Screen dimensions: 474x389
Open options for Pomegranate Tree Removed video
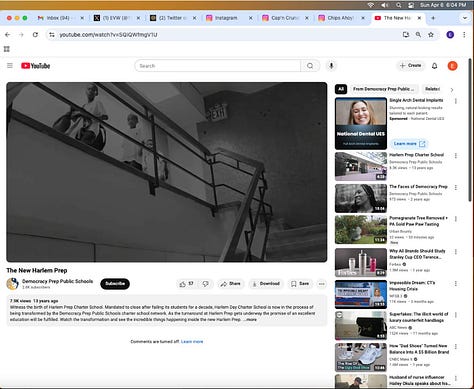tap(456, 219)
